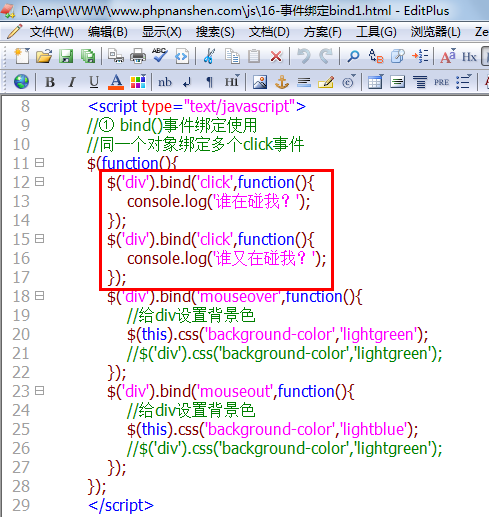The image size is (489, 517).
Task: Click the Copy icon
Action: point(232,56)
